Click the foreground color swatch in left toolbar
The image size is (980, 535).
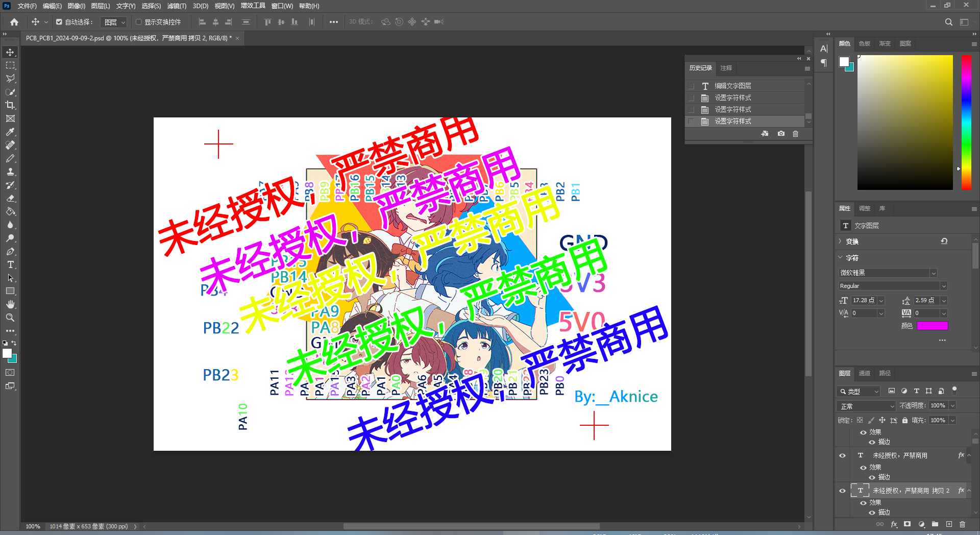(x=7, y=353)
